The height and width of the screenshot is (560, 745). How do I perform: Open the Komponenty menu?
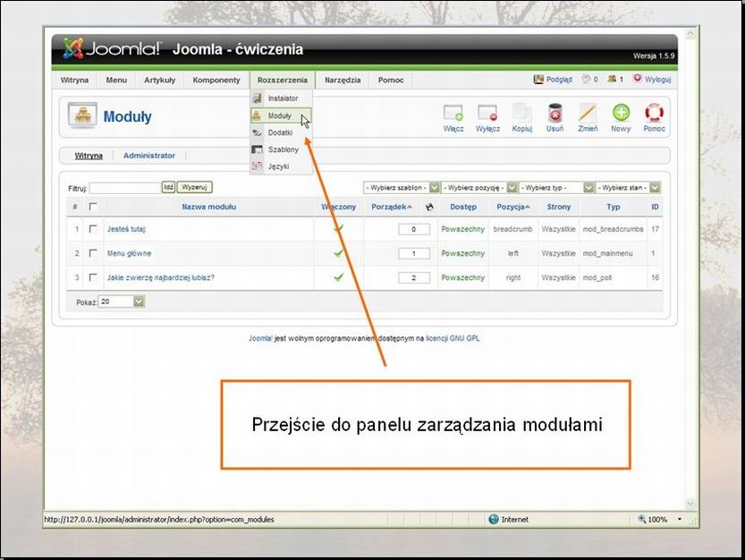(x=216, y=80)
